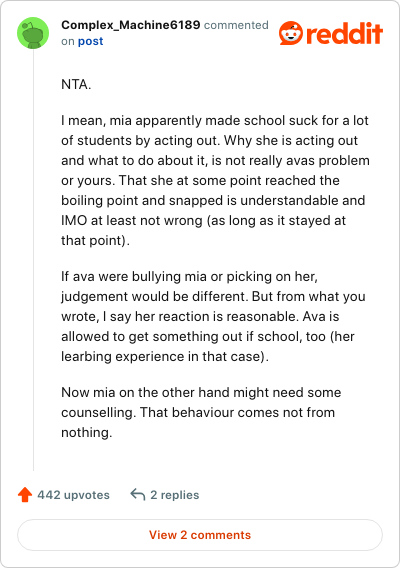400x568 pixels.
Task: Click the "NTA." verdict line
Action: tap(76, 84)
